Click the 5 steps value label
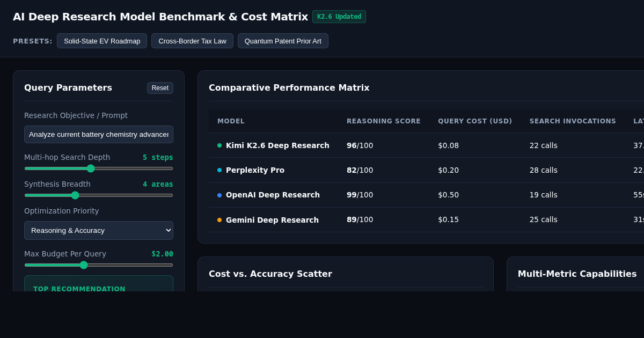Image resolution: width=644 pixels, height=338 pixels. 158,157
